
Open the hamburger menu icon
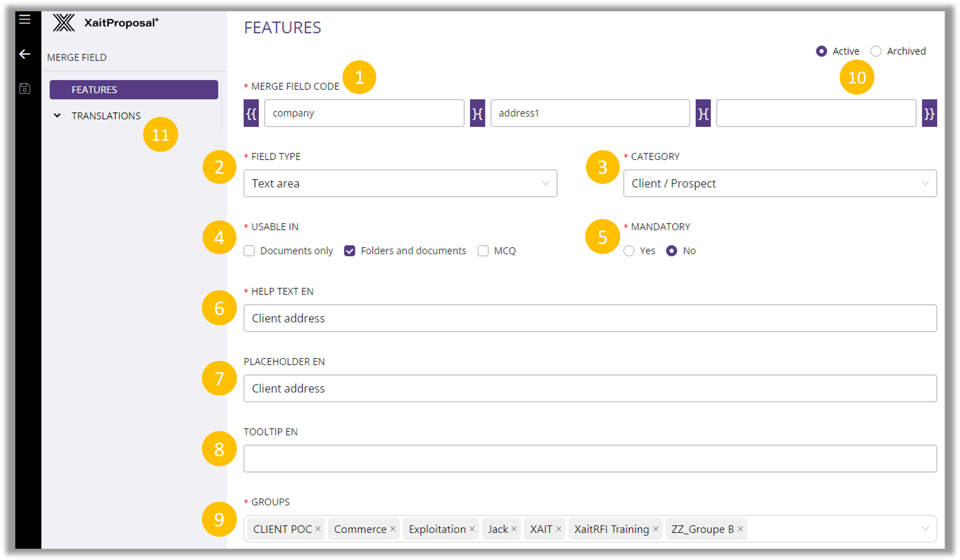25,19
